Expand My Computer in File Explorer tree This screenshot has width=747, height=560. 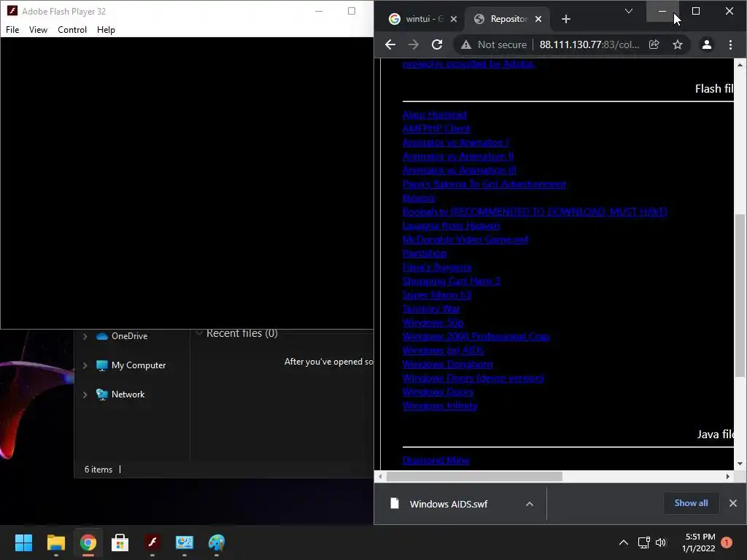point(85,366)
